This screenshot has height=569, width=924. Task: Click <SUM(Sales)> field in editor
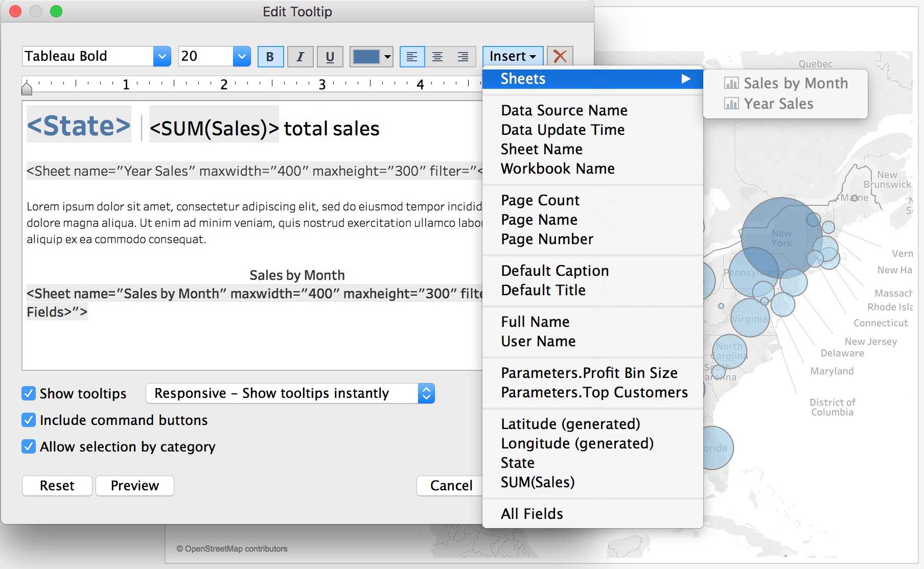click(214, 128)
